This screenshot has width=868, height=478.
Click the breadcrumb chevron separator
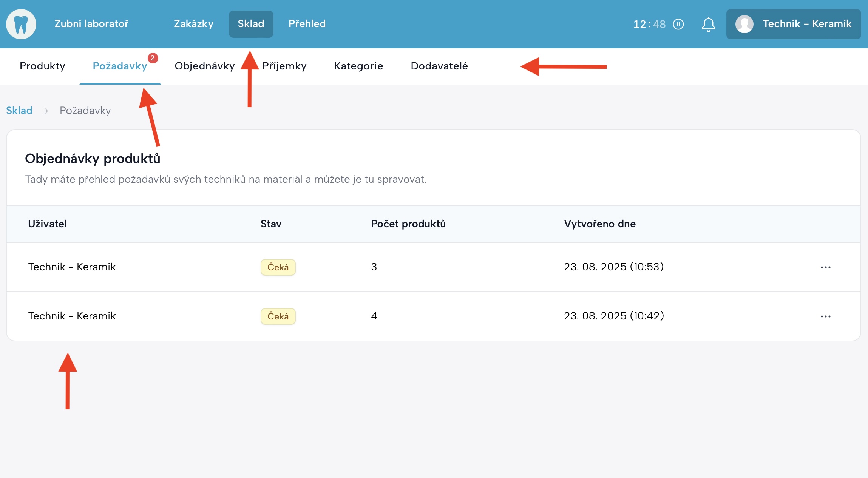click(46, 111)
